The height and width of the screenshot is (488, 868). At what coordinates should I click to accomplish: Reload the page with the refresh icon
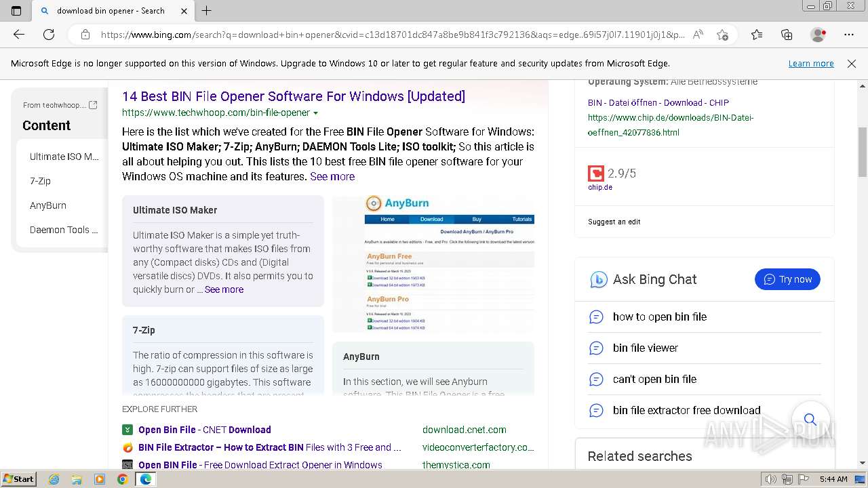(x=49, y=35)
